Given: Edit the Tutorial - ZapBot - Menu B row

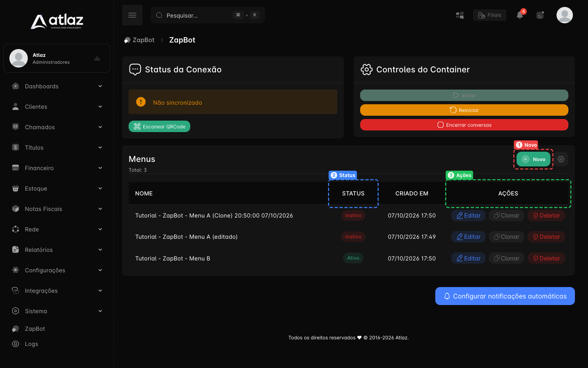Looking at the screenshot, I should [x=468, y=258].
